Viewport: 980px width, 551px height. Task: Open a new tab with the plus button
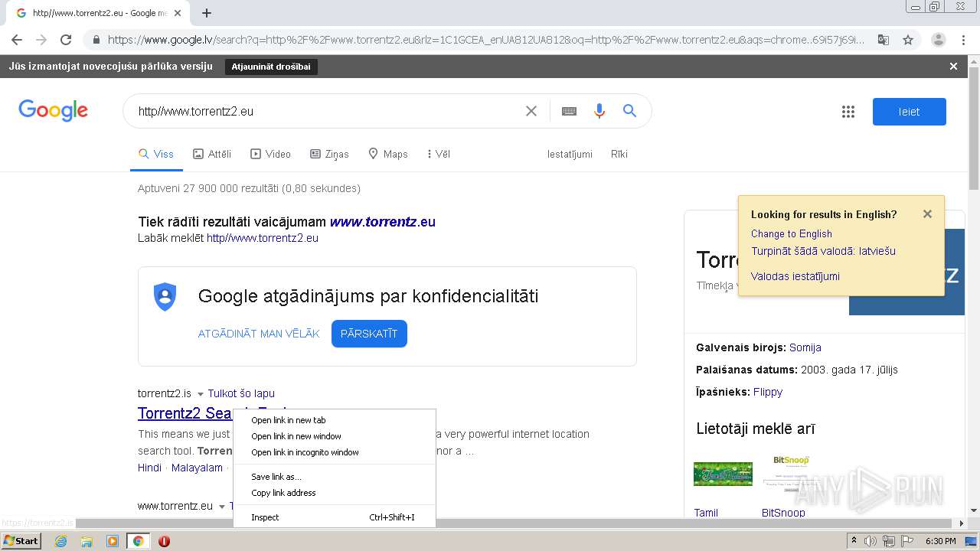click(206, 13)
